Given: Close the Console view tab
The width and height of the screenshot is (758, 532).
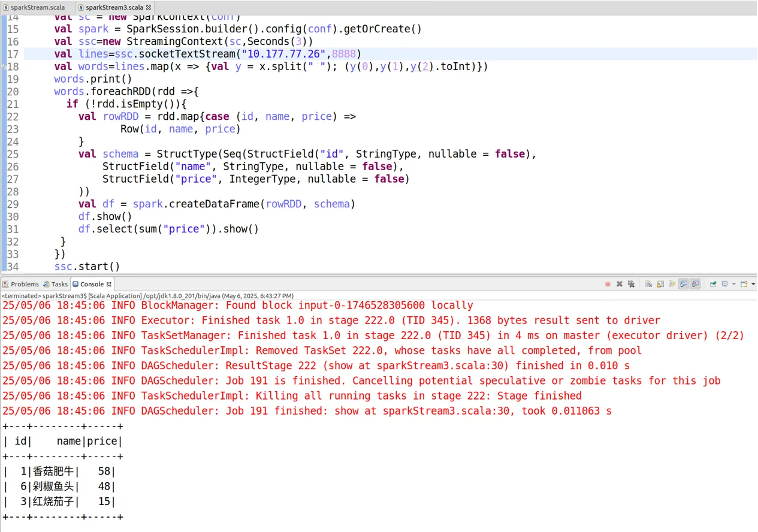Looking at the screenshot, I should coord(109,284).
